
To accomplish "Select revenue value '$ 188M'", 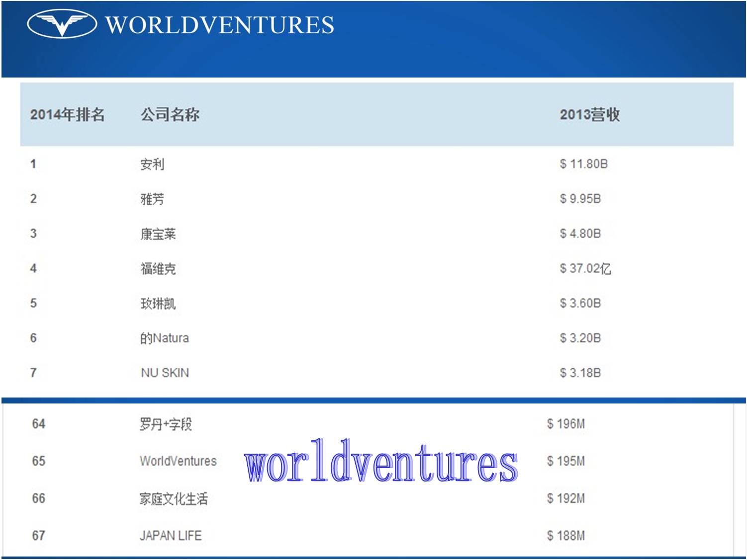I will (x=566, y=536).
